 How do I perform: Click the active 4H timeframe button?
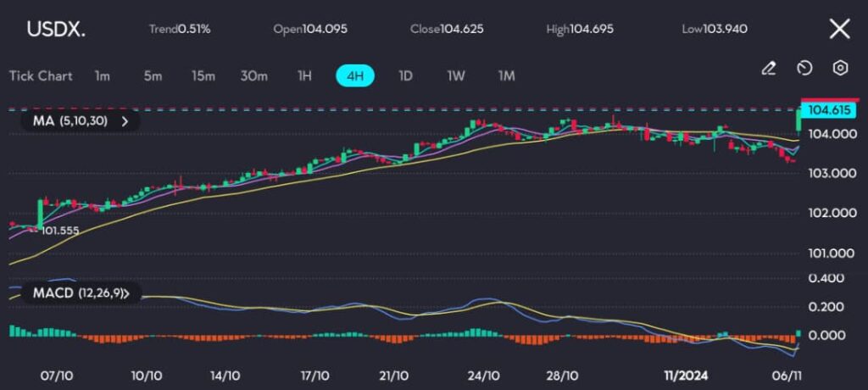(x=355, y=75)
